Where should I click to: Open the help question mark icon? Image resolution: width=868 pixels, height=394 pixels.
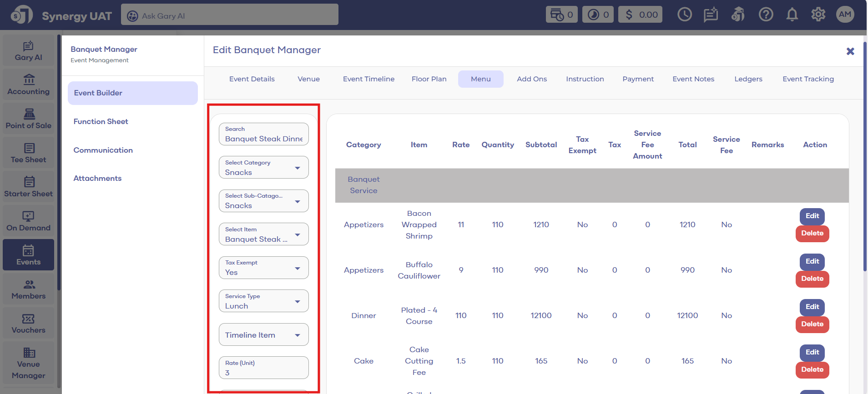tap(766, 15)
